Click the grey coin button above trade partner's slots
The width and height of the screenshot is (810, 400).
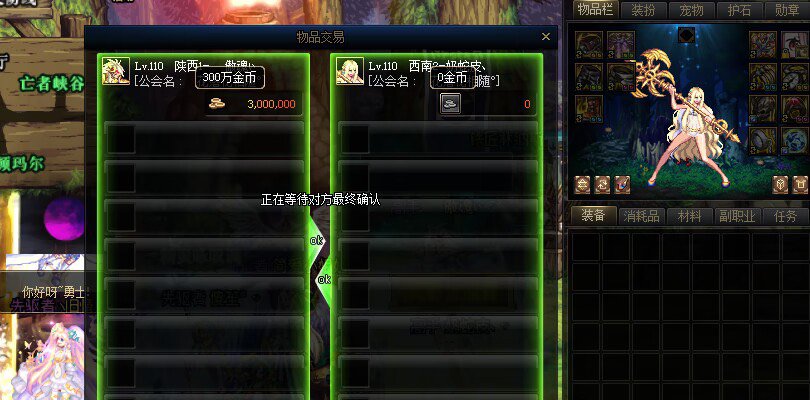(450, 103)
